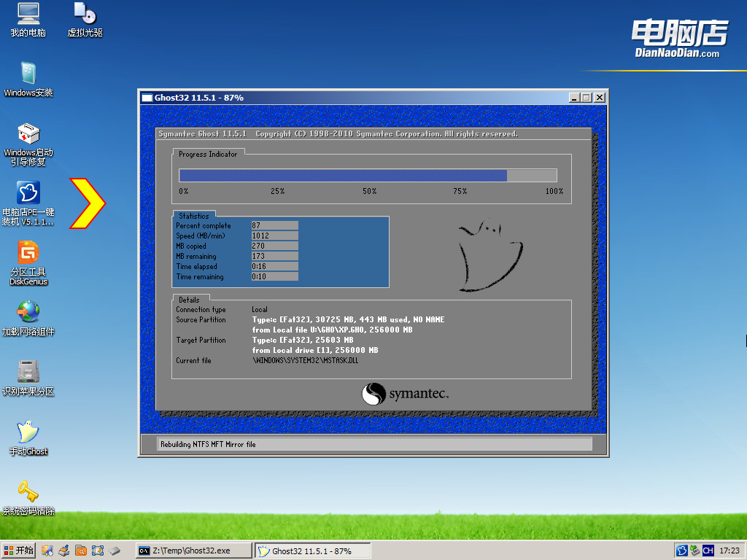Click the source file path U:\GHO\XP.GHO text

[x=338, y=330]
